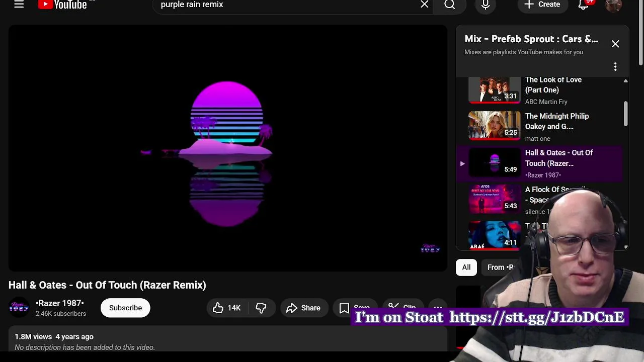Open the notifications bell

tap(584, 5)
